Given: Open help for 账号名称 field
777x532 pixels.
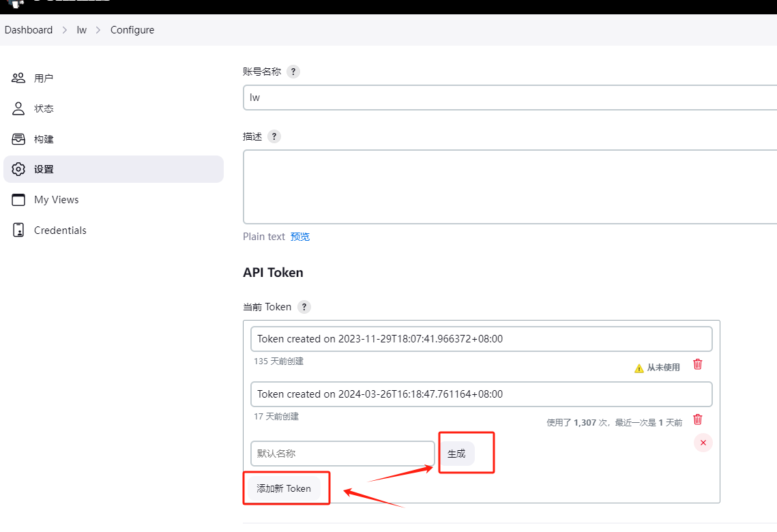Looking at the screenshot, I should click(293, 72).
